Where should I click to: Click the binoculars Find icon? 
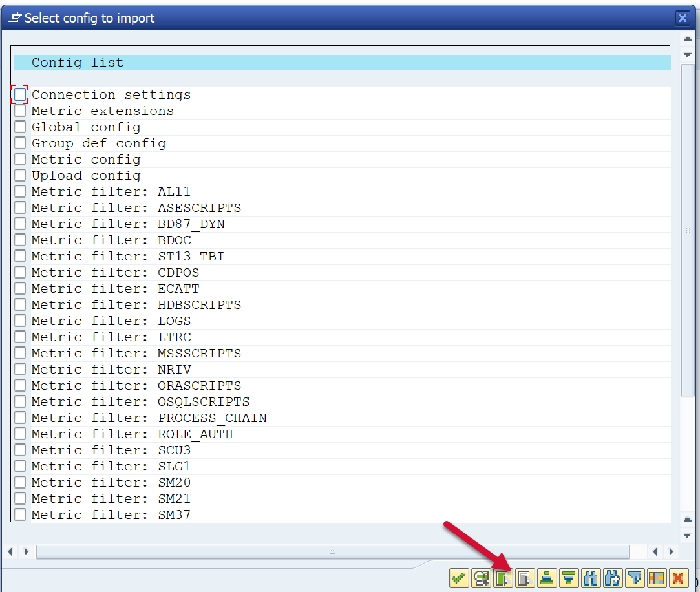[x=591, y=578]
